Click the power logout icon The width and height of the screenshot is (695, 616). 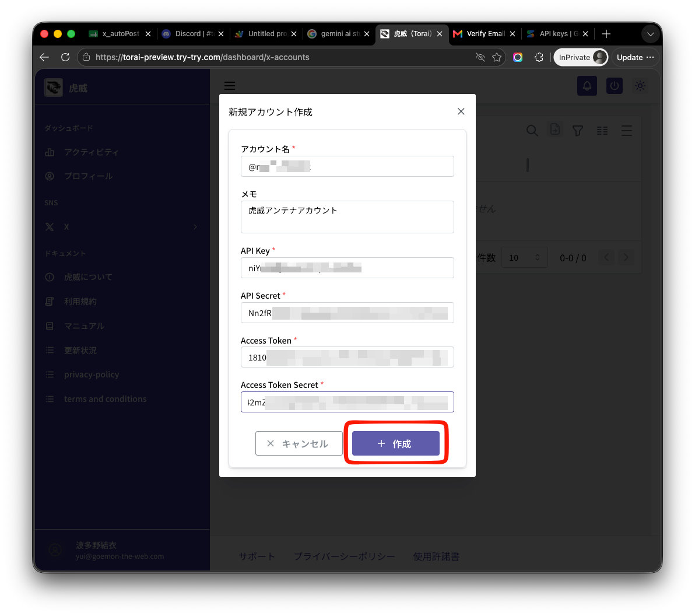[x=614, y=86]
